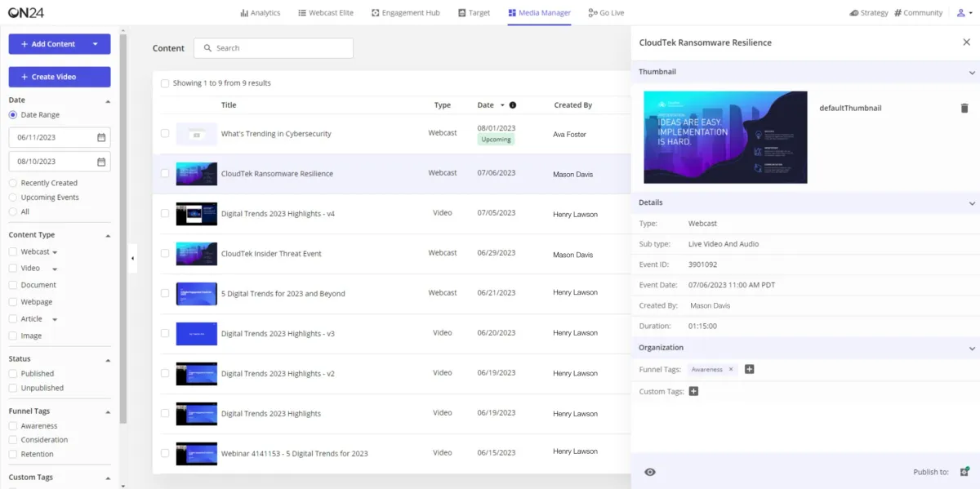Screen dimensions: 980x489
Task: Delete the defaultThumbnail with trash icon
Action: tap(964, 108)
